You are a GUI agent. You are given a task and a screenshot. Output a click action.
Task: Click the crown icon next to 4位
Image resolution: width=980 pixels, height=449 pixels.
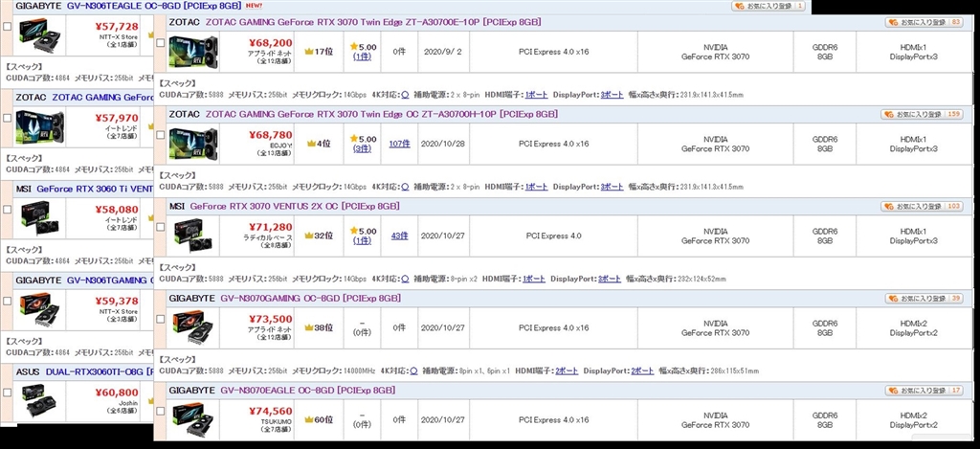pyautogui.click(x=310, y=144)
